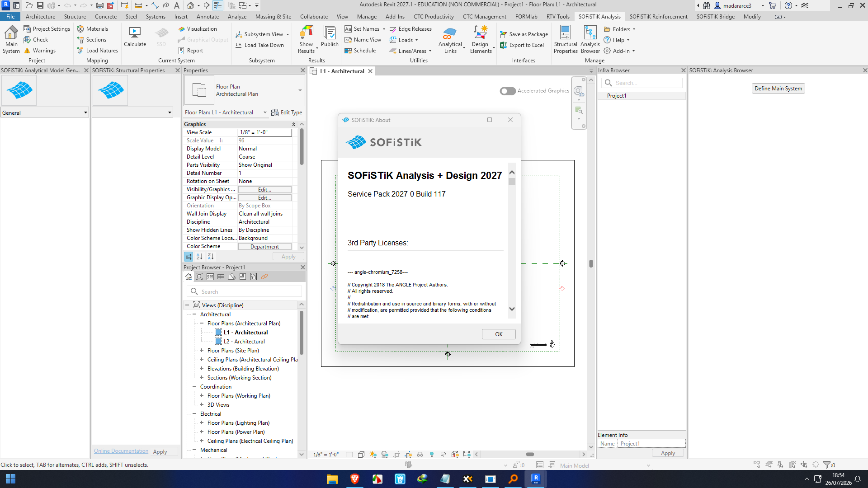Image resolution: width=868 pixels, height=488 pixels.
Task: Open Analytical Links tool
Action: point(450,39)
